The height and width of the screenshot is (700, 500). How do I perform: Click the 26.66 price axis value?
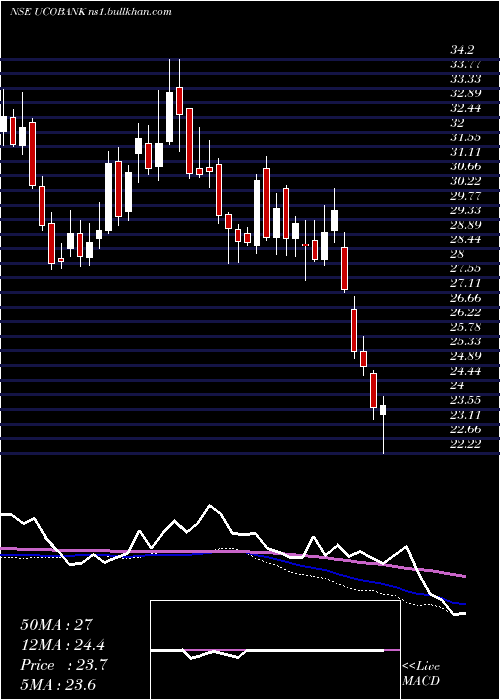click(x=465, y=297)
